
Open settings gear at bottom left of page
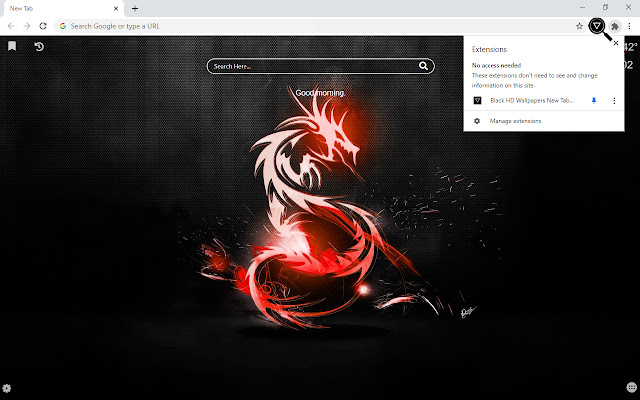[7, 388]
